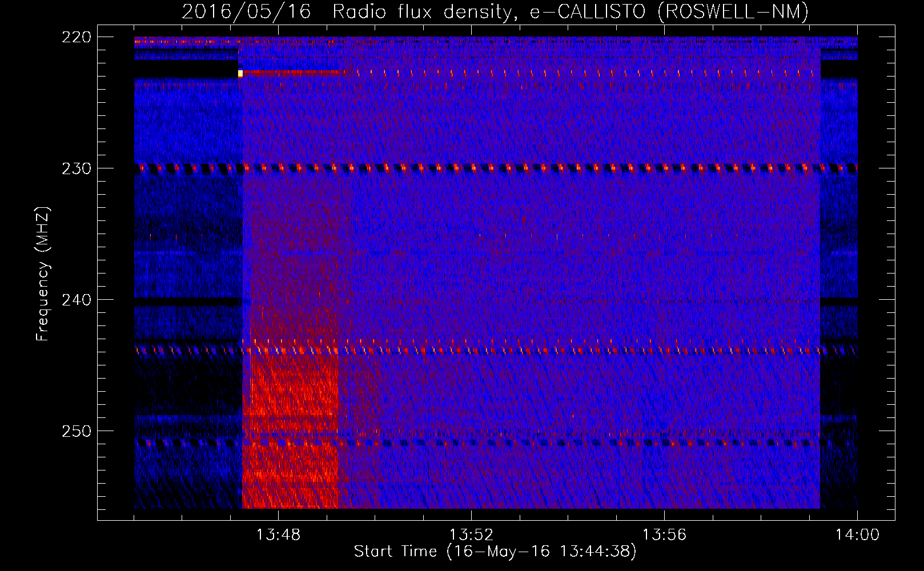Click the 14:00 time tick label
924x571 pixels.
857,534
